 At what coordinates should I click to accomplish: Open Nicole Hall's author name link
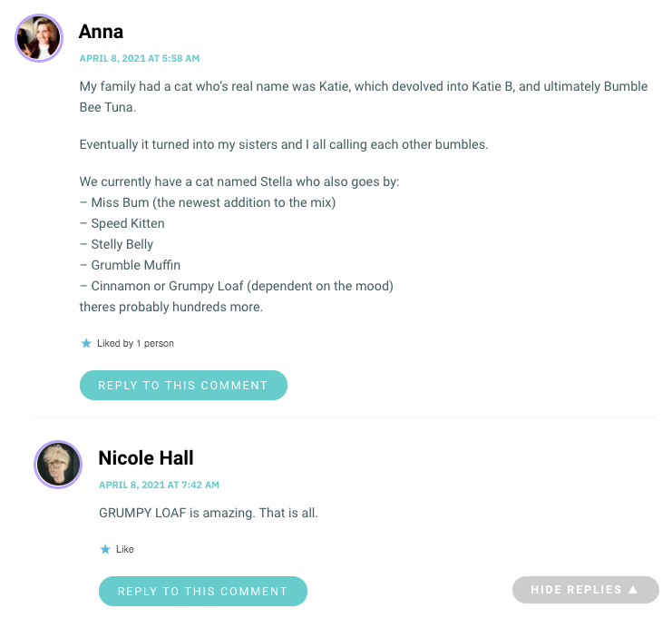146,458
